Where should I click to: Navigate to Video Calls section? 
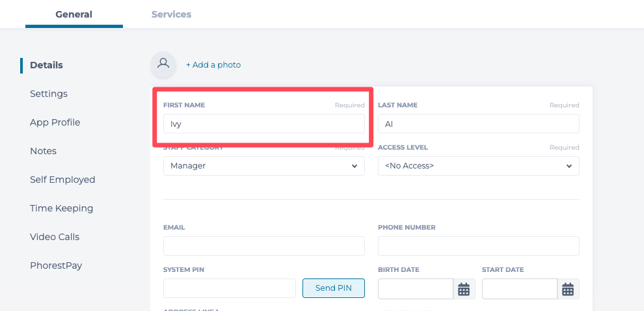(x=55, y=237)
